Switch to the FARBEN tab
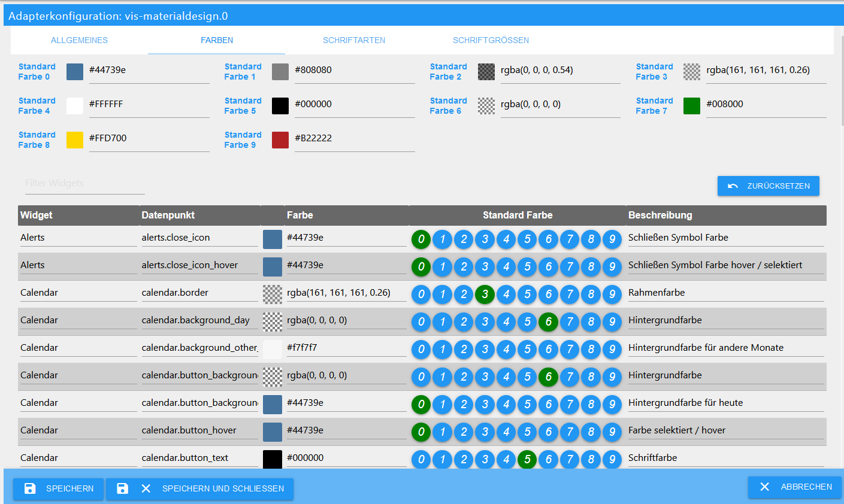 click(x=217, y=40)
